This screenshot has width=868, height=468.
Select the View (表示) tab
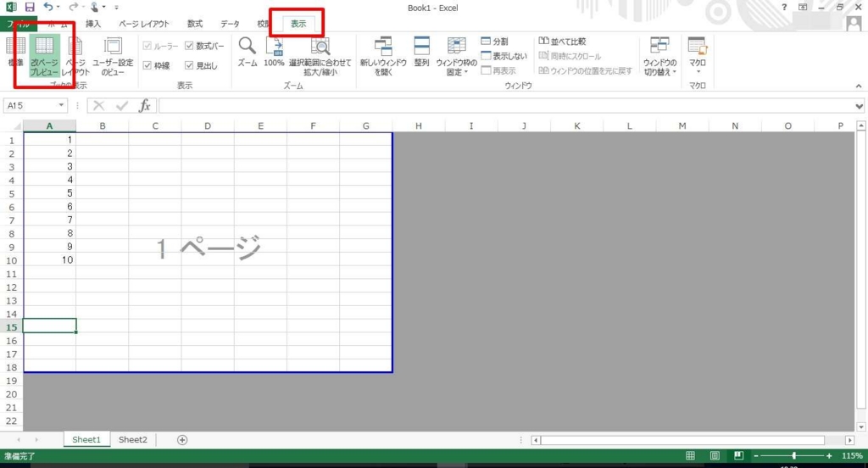[298, 24]
